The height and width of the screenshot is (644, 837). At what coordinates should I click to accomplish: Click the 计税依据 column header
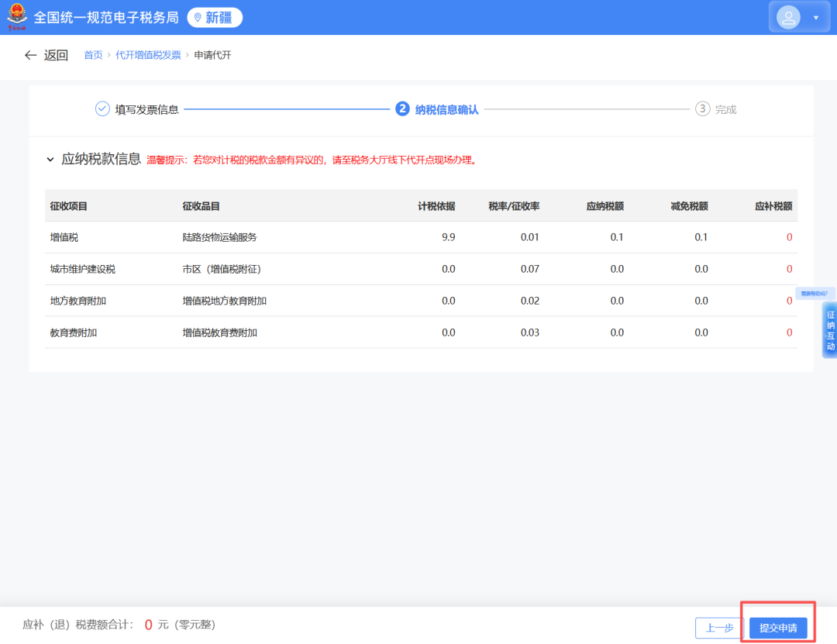(436, 206)
